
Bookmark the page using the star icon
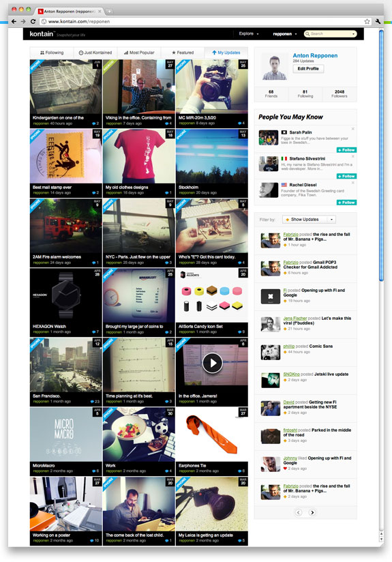(x=367, y=22)
